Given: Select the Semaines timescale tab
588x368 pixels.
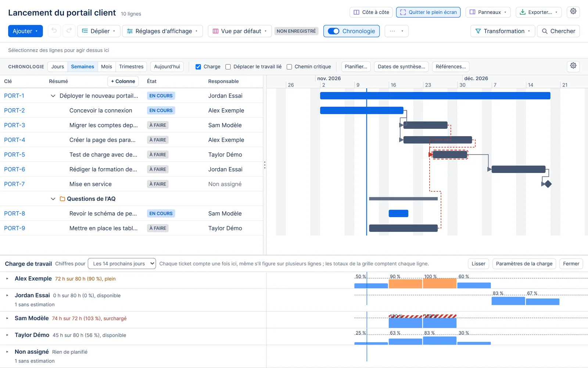Looking at the screenshot, I should (82, 67).
